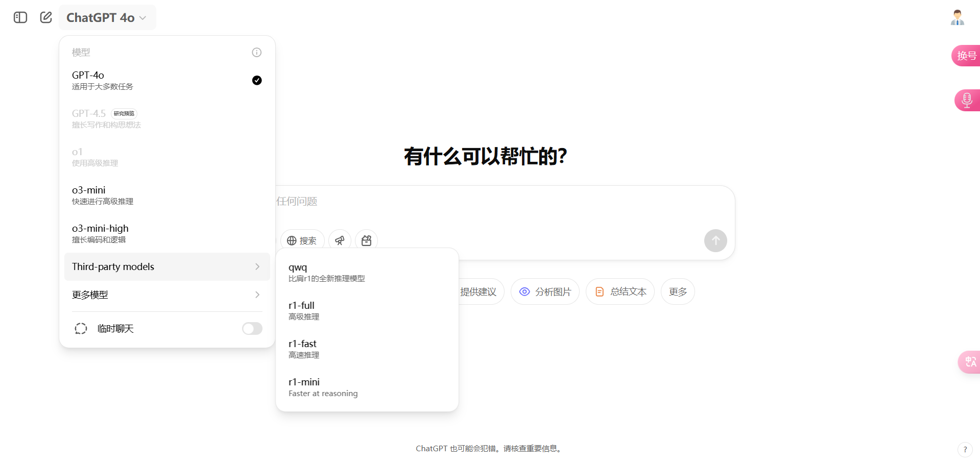
Task: Click the 分析图片 suggestion chip
Action: pos(545,291)
